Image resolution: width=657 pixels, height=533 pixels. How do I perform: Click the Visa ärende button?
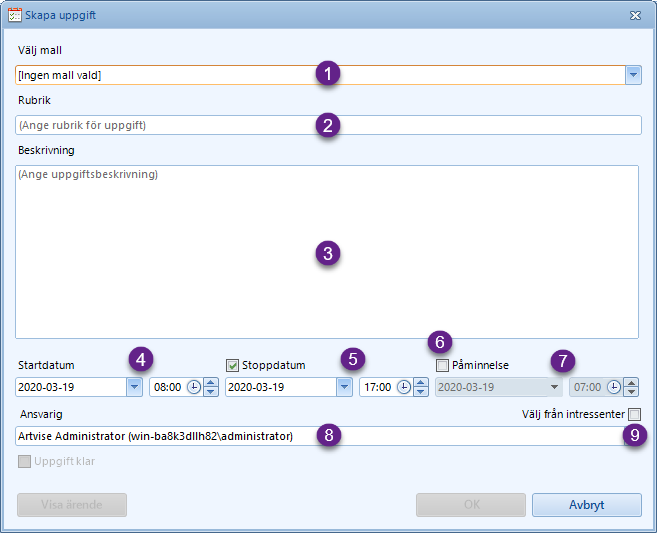click(72, 505)
